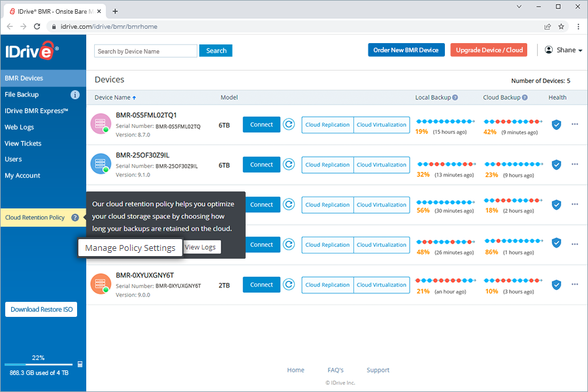Click the download icon under the storage bar

pos(80,364)
